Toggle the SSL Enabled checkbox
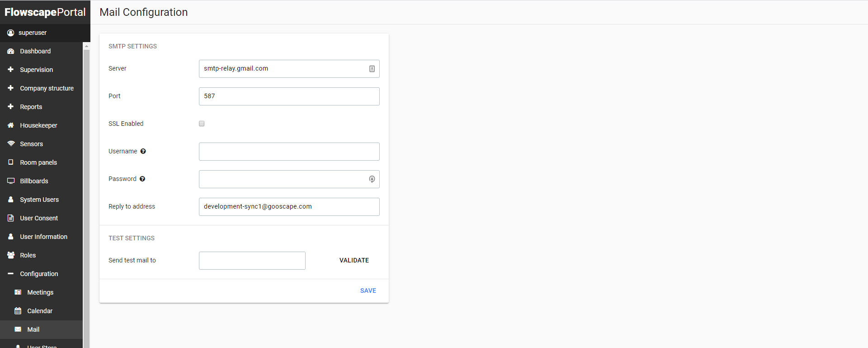 [x=202, y=124]
